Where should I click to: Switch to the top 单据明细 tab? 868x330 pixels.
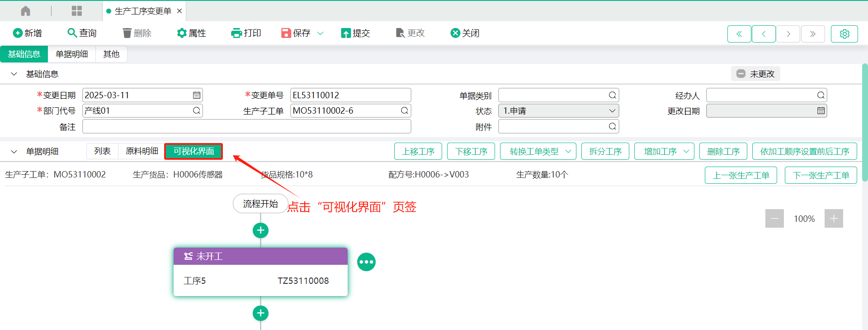(x=72, y=54)
